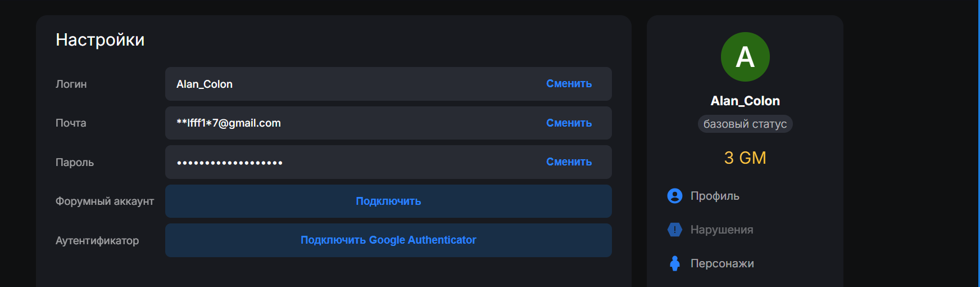Click the email field with gmail.com address
This screenshot has height=287, width=980.
point(388,123)
